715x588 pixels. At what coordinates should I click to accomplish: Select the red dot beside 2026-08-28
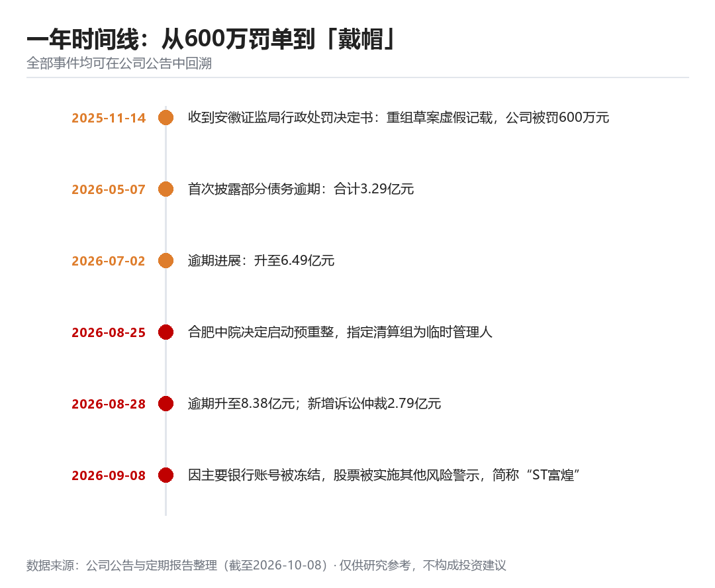pos(166,404)
